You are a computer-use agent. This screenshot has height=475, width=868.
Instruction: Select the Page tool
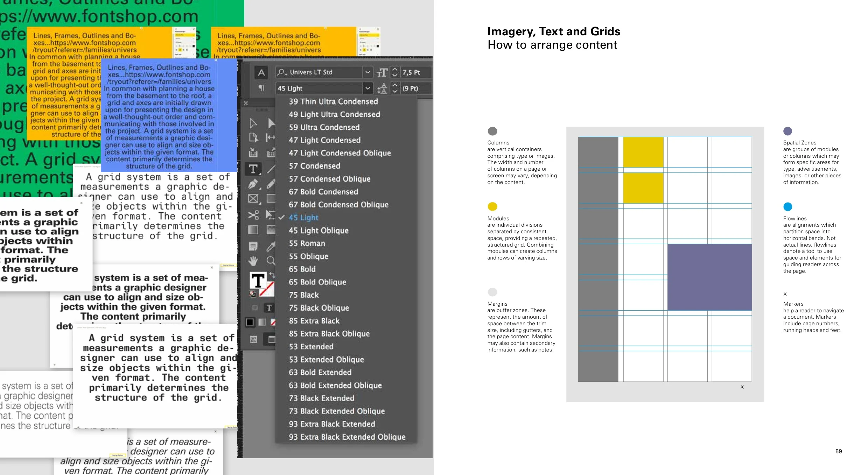[x=253, y=137]
